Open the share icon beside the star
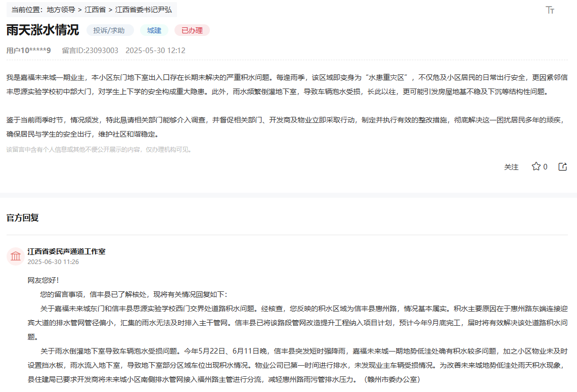Image resolution: width=577 pixels, height=392 pixels. coord(562,166)
